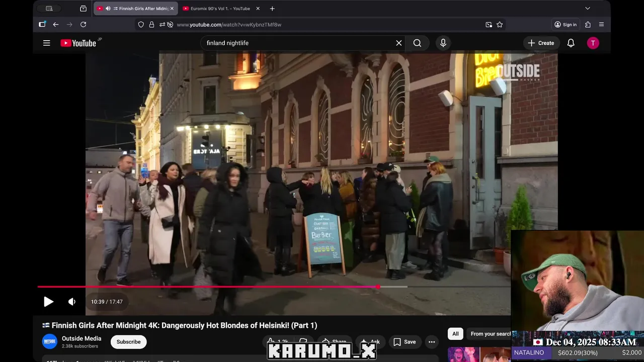The height and width of the screenshot is (362, 644).
Task: Open the Firefox View tab overview icon
Action: (x=84, y=9)
